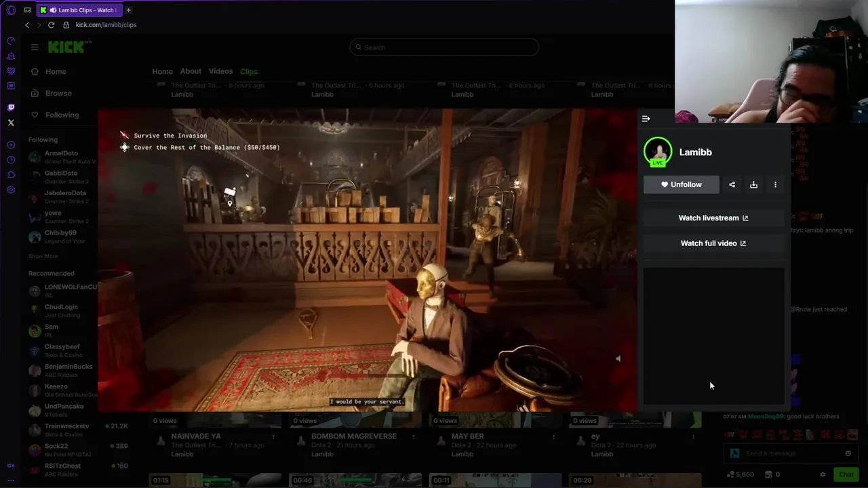Open the three-dot sidebar setup menu
Image resolution: width=868 pixels, height=488 pixels.
(x=11, y=480)
